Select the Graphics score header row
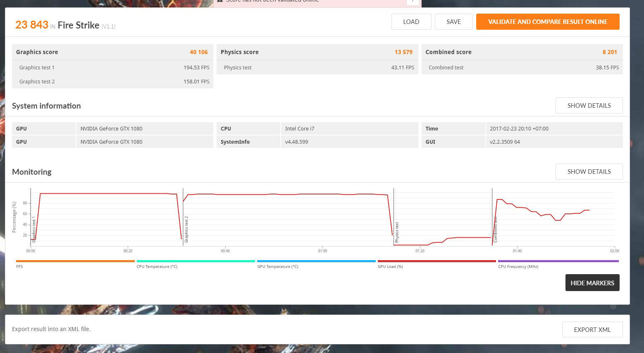The width and height of the screenshot is (644, 353). [112, 52]
